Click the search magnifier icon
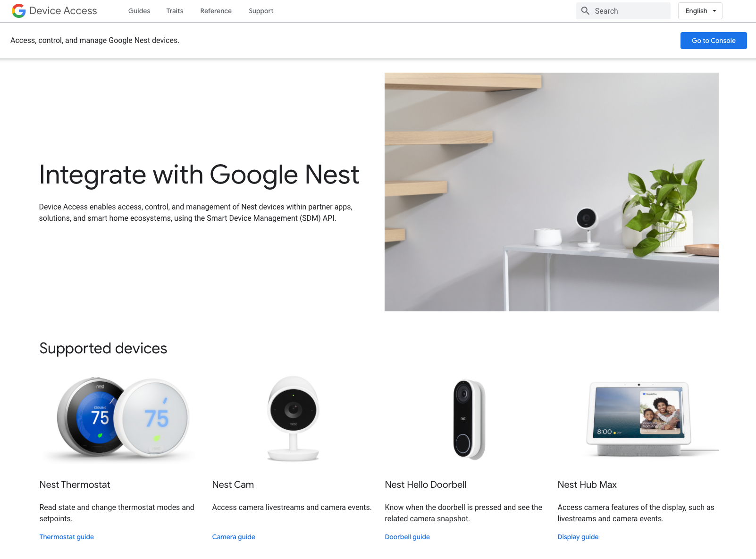The image size is (756, 559). (585, 11)
